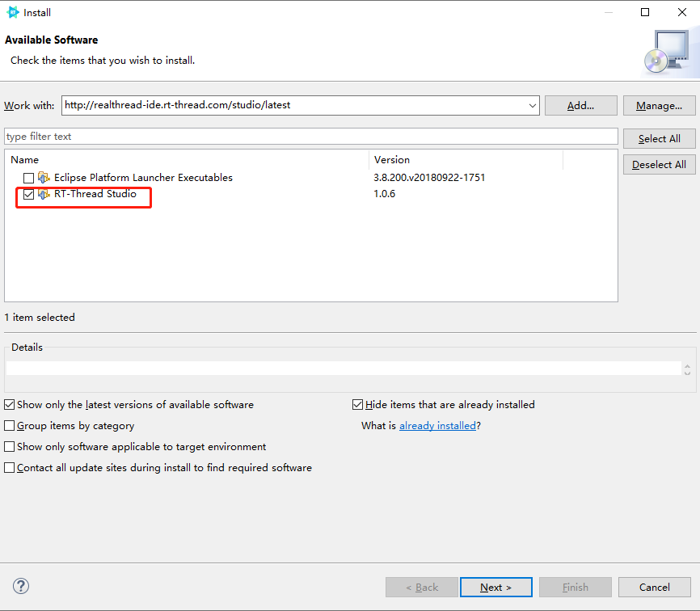Open the Manage... sites button

[659, 106]
